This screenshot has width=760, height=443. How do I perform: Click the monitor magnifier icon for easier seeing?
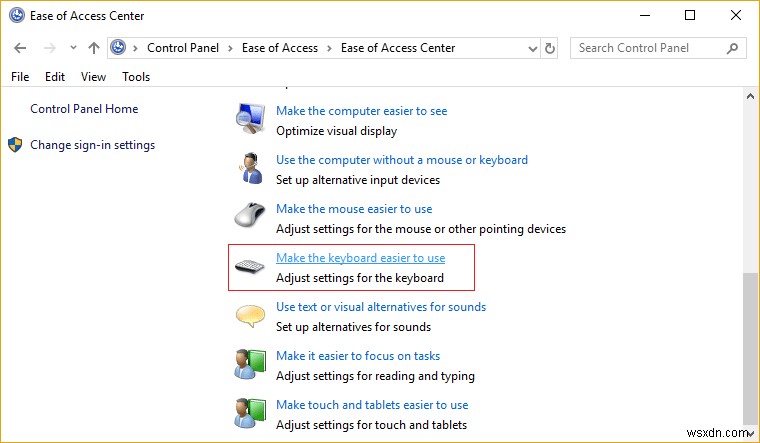click(250, 119)
